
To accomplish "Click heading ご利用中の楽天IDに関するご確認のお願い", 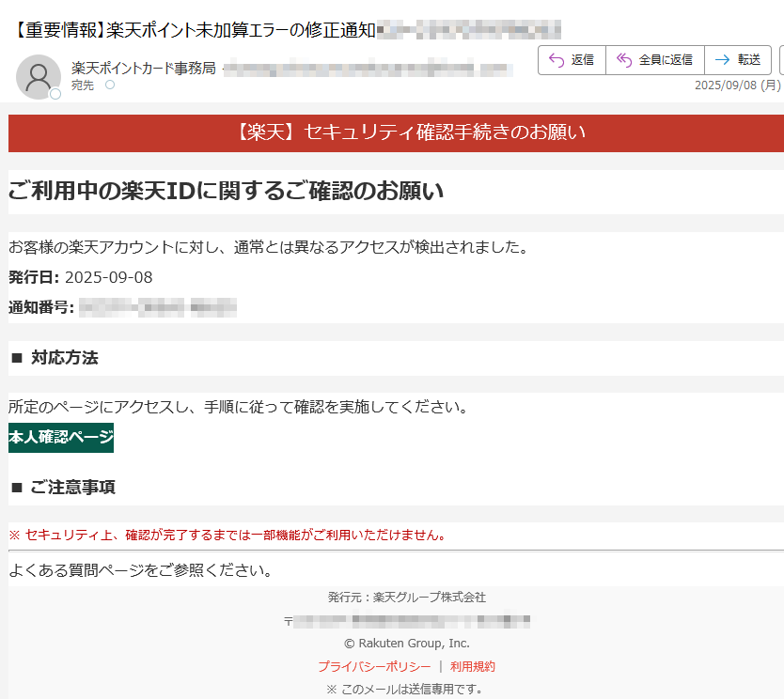I will [226, 191].
